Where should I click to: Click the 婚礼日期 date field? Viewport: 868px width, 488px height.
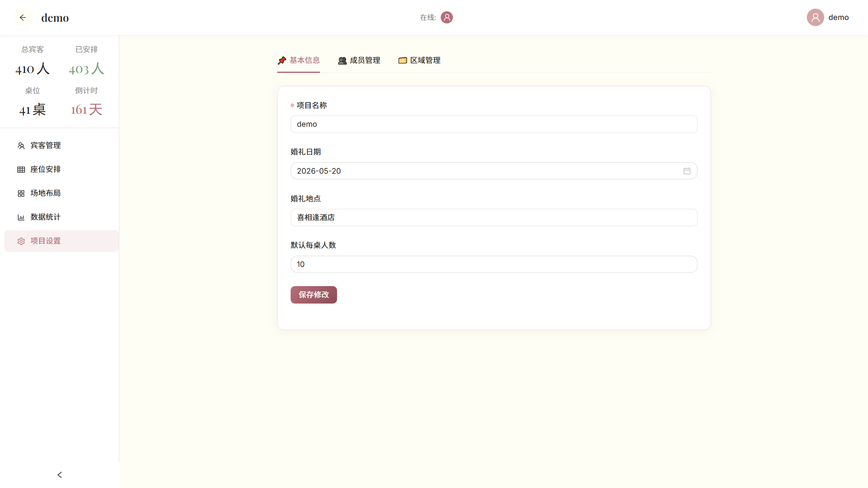coord(494,171)
